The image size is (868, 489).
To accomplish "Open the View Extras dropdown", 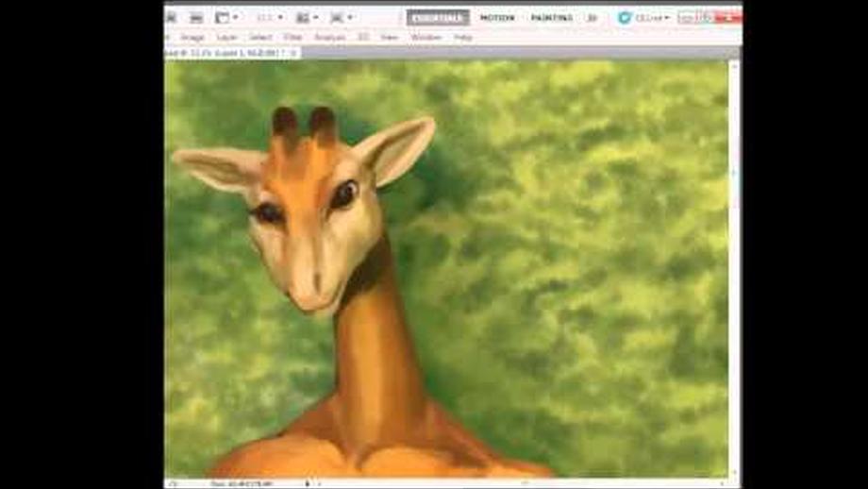I will [226, 18].
